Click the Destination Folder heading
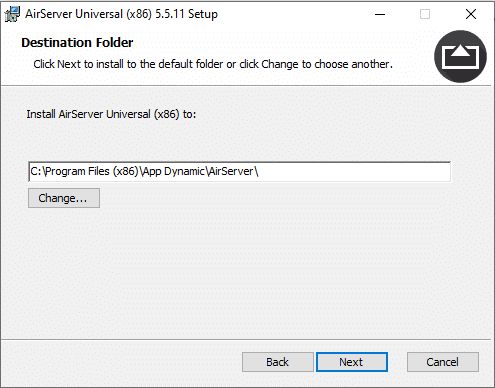The height and width of the screenshot is (388, 495). coord(77,43)
